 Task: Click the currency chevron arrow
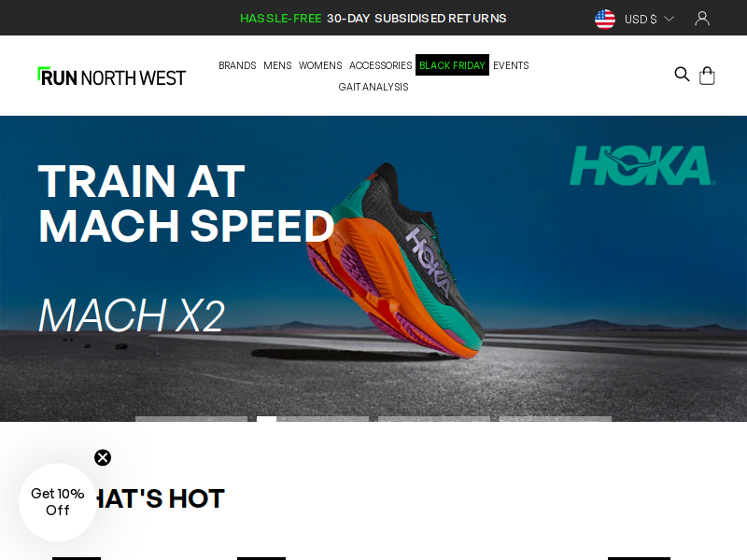pyautogui.click(x=669, y=19)
